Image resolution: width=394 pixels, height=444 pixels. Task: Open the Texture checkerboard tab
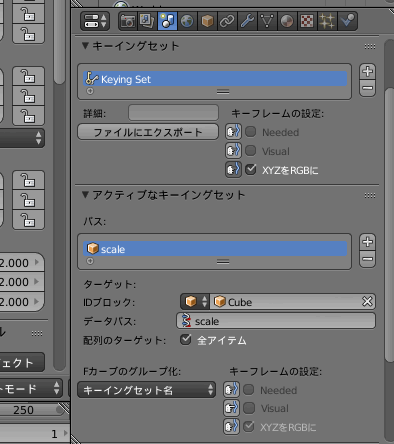point(307,21)
